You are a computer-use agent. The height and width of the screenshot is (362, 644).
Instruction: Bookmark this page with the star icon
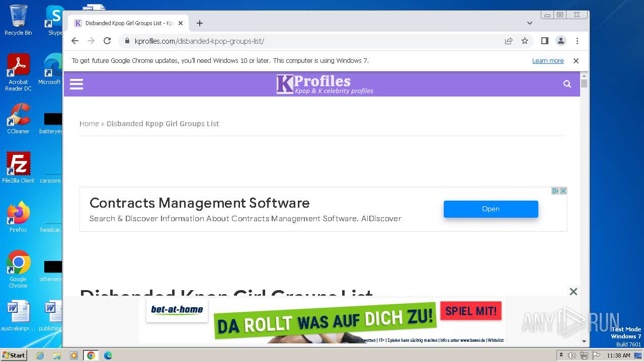[x=525, y=41]
